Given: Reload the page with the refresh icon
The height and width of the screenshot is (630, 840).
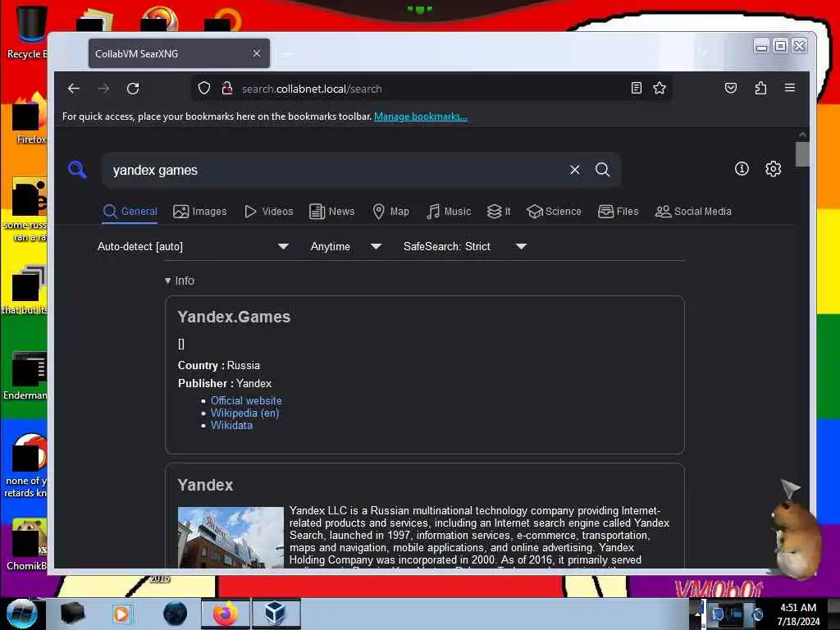Looking at the screenshot, I should [133, 89].
